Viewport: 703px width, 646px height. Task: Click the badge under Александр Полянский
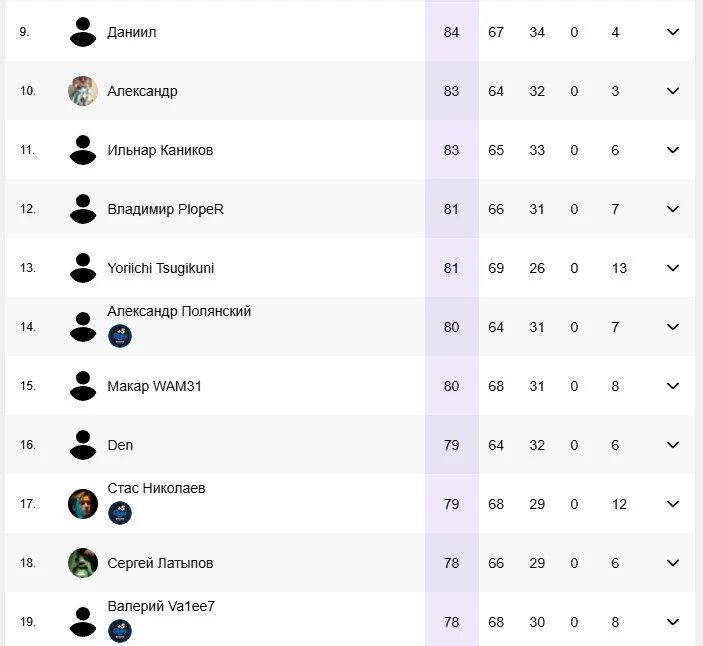coord(120,336)
